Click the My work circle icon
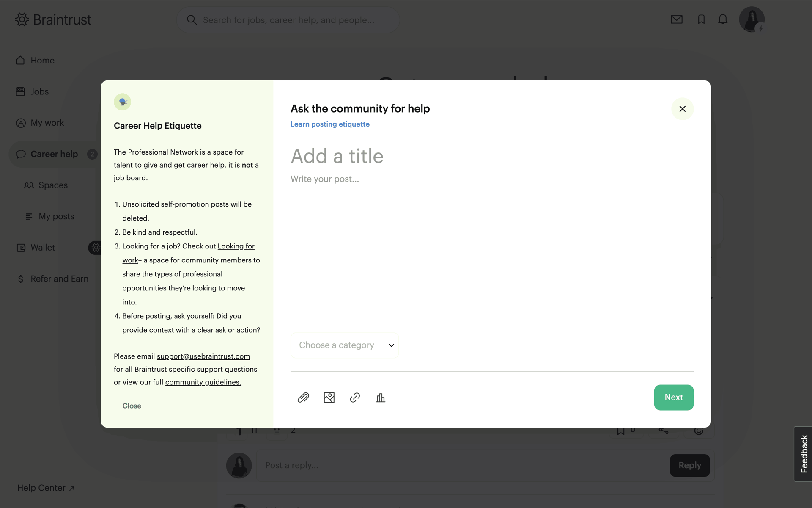 [x=21, y=123]
